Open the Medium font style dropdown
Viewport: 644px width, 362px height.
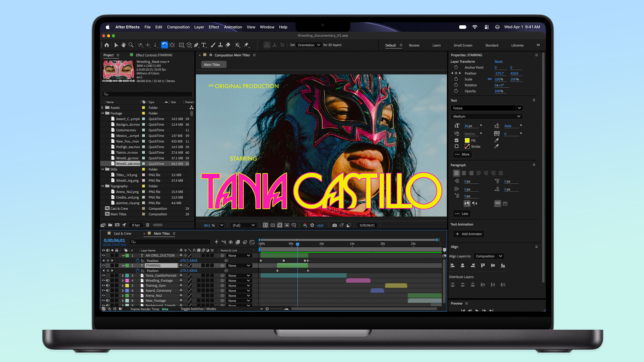point(487,116)
